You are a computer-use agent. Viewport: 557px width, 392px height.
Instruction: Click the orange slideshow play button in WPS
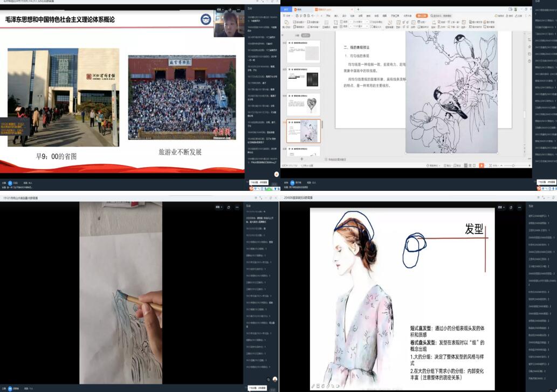482,166
